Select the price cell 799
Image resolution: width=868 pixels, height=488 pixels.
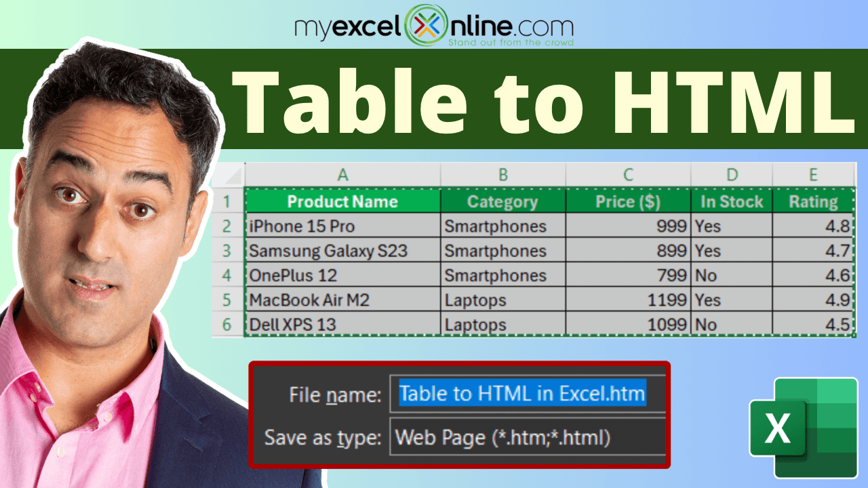pos(628,274)
